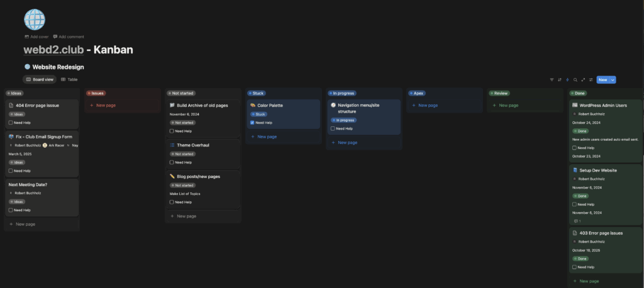Viewport: 644px width, 288px height.
Task: Click the Stuck status tag on Color Palette card
Action: 258,114
